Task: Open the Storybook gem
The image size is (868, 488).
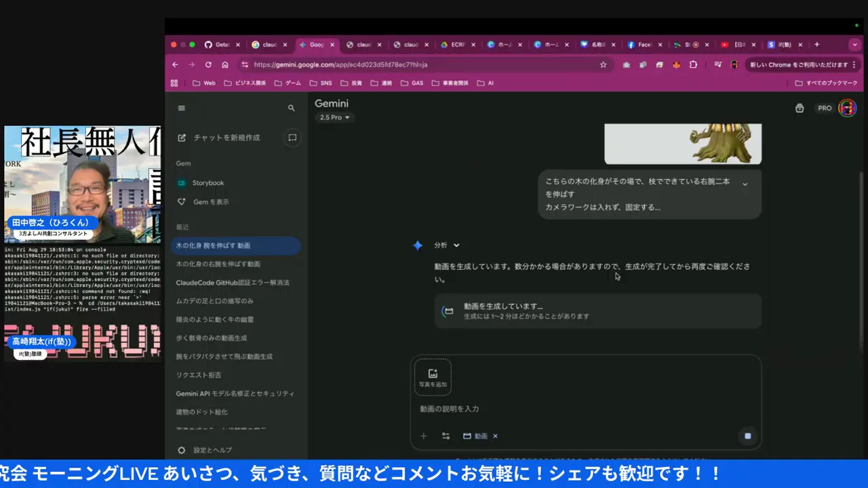Action: 208,183
